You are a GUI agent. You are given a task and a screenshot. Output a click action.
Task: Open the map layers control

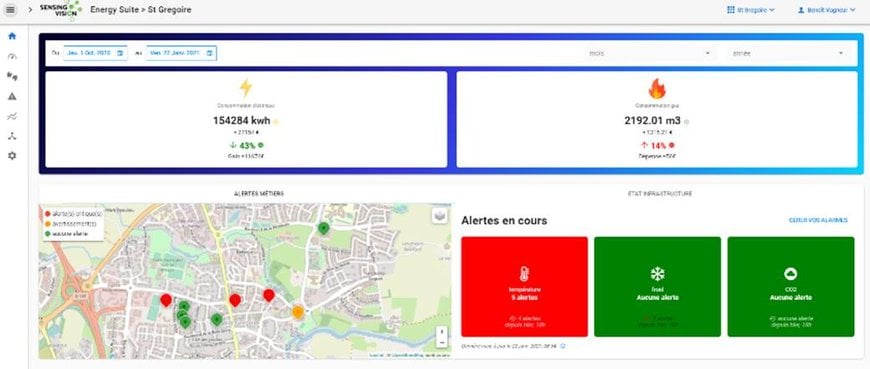(x=439, y=216)
